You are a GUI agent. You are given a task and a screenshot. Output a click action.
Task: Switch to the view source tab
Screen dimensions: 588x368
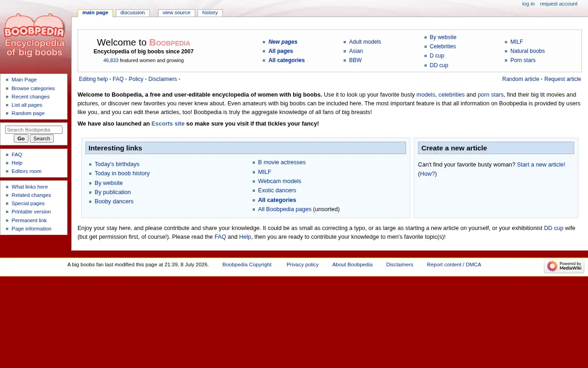pyautogui.click(x=176, y=13)
